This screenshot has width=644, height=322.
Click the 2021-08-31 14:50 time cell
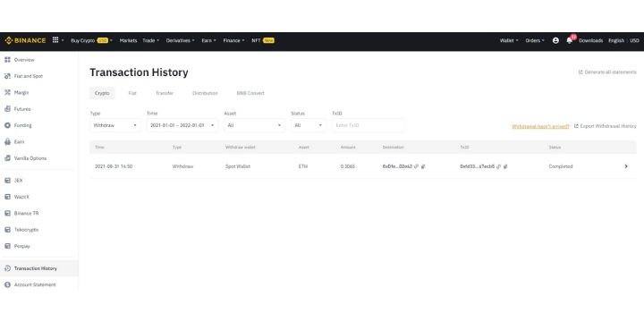(x=114, y=166)
